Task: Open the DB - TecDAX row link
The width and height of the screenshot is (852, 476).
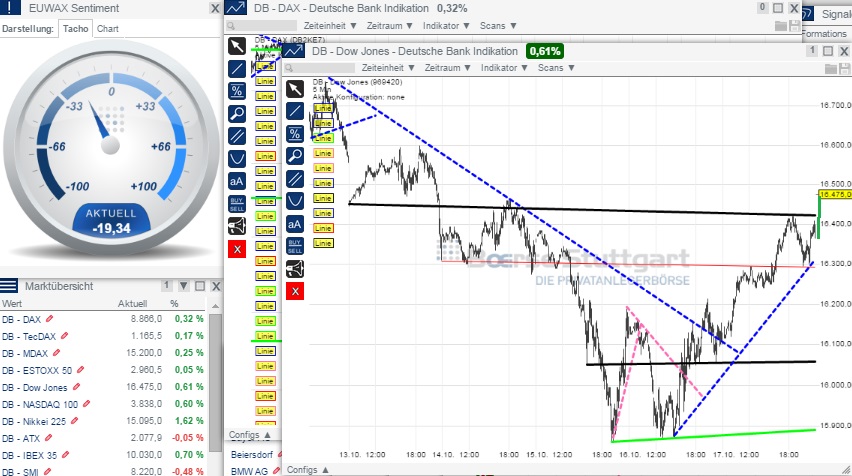Action: click(28, 336)
